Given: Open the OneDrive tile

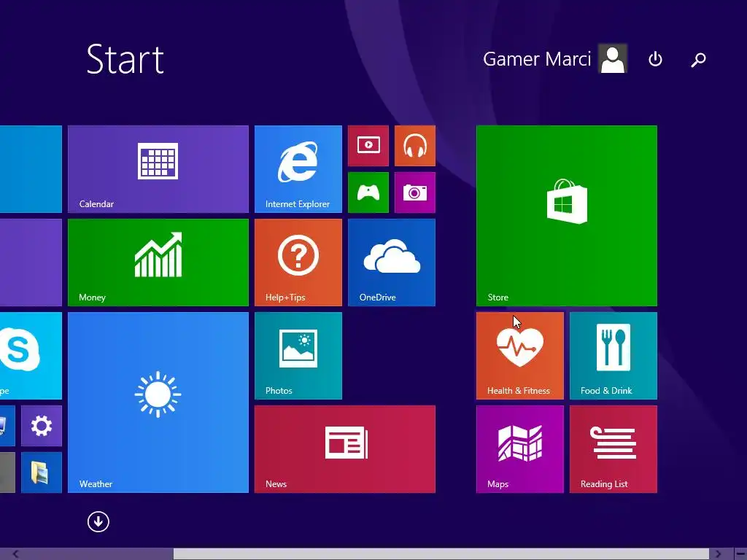Looking at the screenshot, I should (392, 262).
